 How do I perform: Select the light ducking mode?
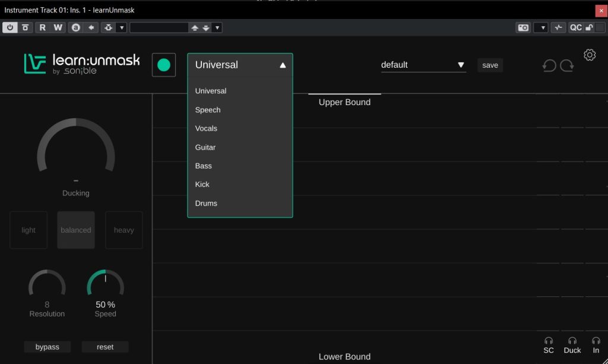[28, 230]
